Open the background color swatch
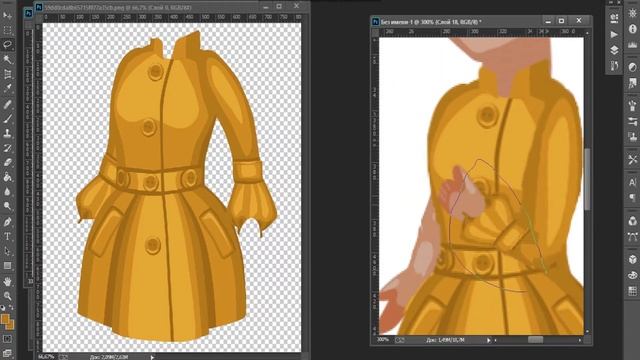The width and height of the screenshot is (640, 360). click(x=11, y=325)
